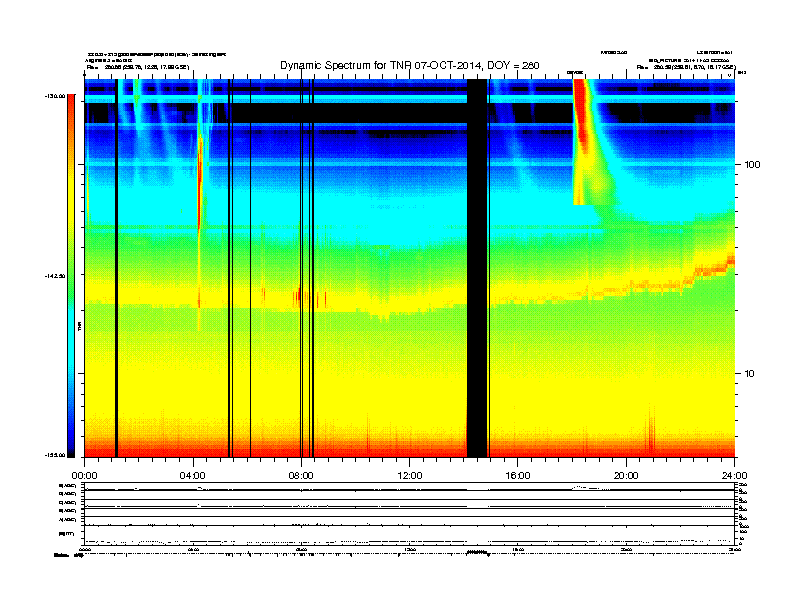
Task: Click the red radio burst at 18:00
Action: (581, 116)
